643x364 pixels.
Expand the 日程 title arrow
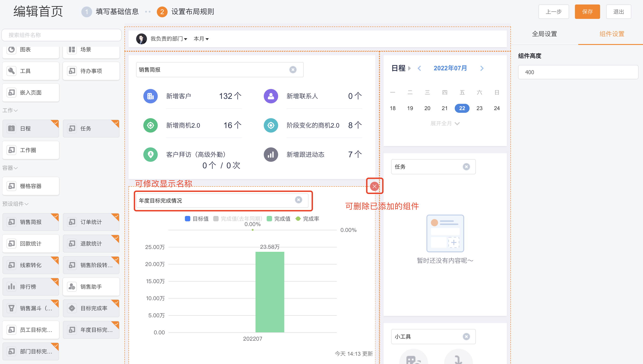click(409, 68)
